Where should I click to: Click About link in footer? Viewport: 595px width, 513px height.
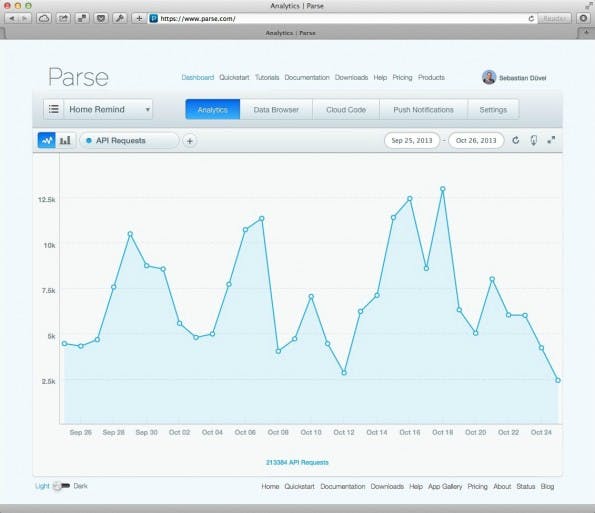coord(502,486)
